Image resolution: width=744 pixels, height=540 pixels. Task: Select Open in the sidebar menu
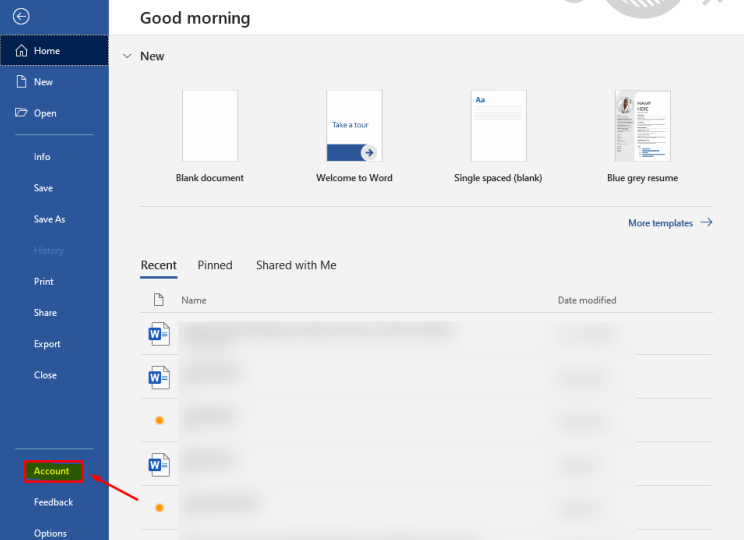[54, 113]
